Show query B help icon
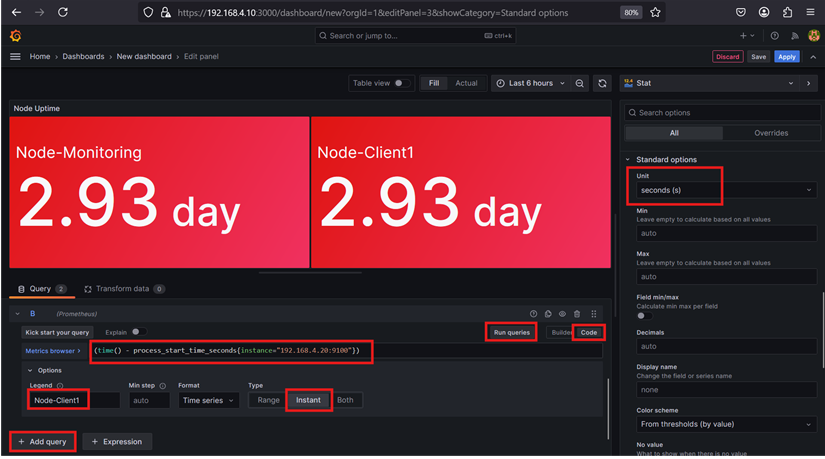The image size is (825, 459). point(534,314)
